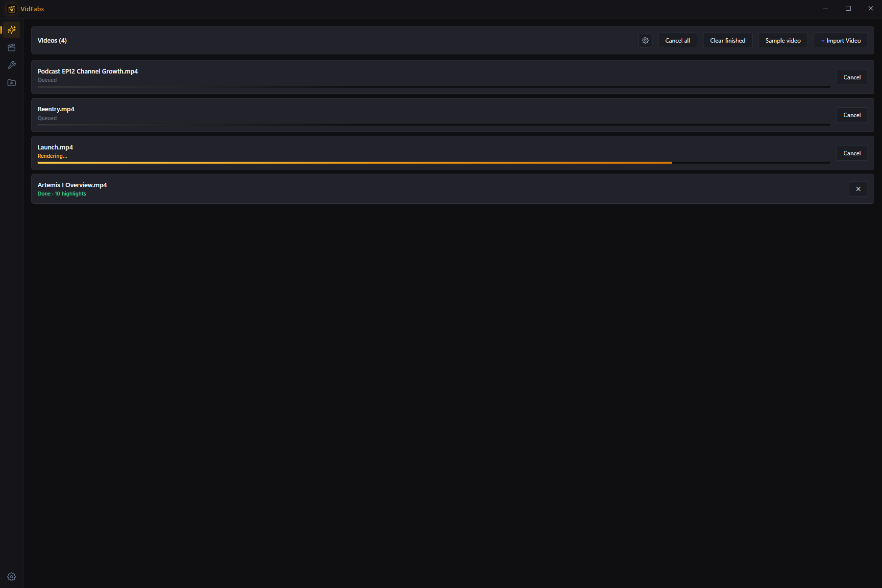Viewport: 882px width, 588px height.
Task: Click Queued status under Reentry.mp4
Action: point(47,119)
